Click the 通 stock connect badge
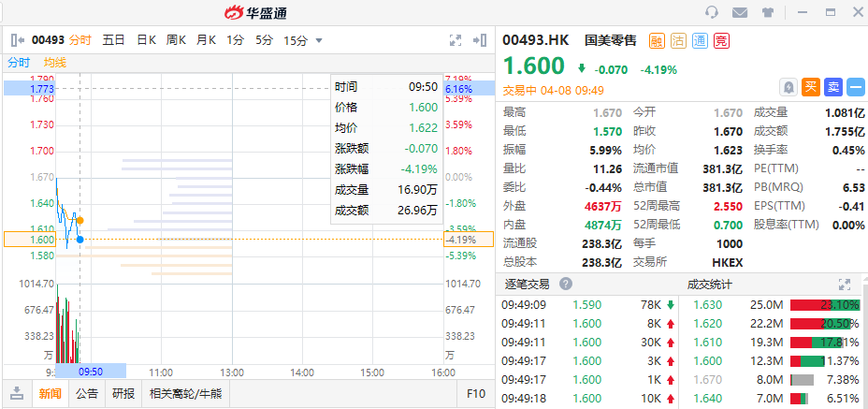The image size is (868, 409). pos(700,40)
